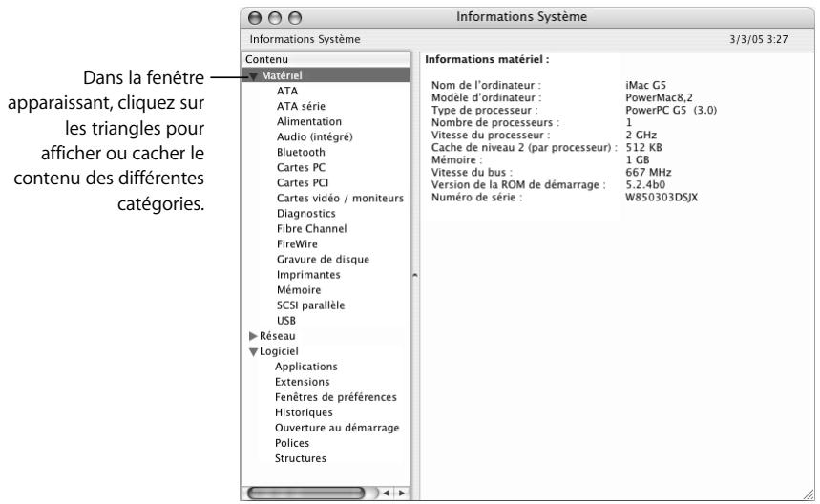Click the sidebar scroll left arrow
The height and width of the screenshot is (504, 820).
click(x=386, y=493)
